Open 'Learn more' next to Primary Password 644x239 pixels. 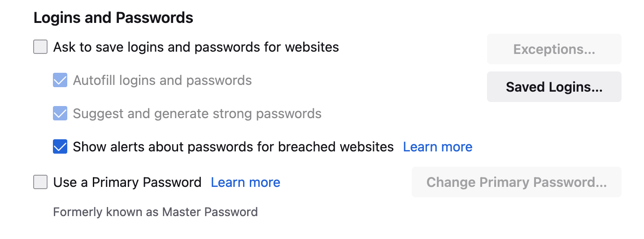pyautogui.click(x=245, y=182)
